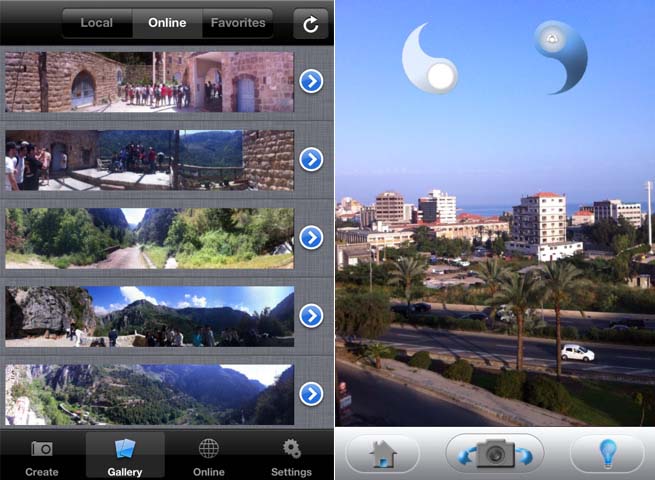Switch to the Local tab
655x480 pixels.
point(97,23)
